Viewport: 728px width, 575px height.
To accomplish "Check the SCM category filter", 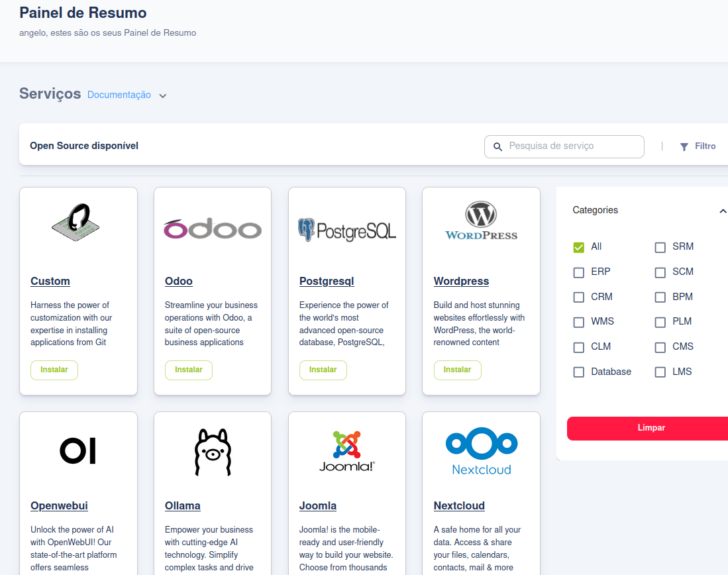I will 660,272.
